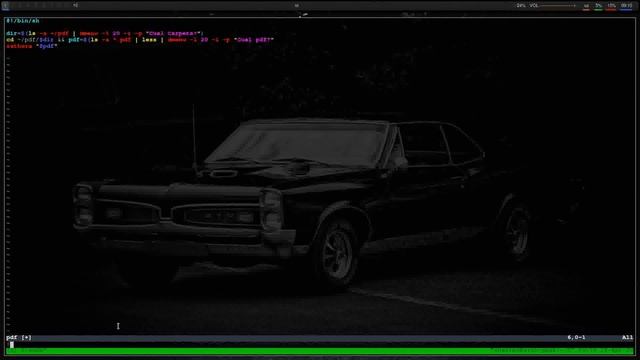Click the green-underlined percentage indicator in the top bar
Screen dimensions: 640x360
coord(598,6)
